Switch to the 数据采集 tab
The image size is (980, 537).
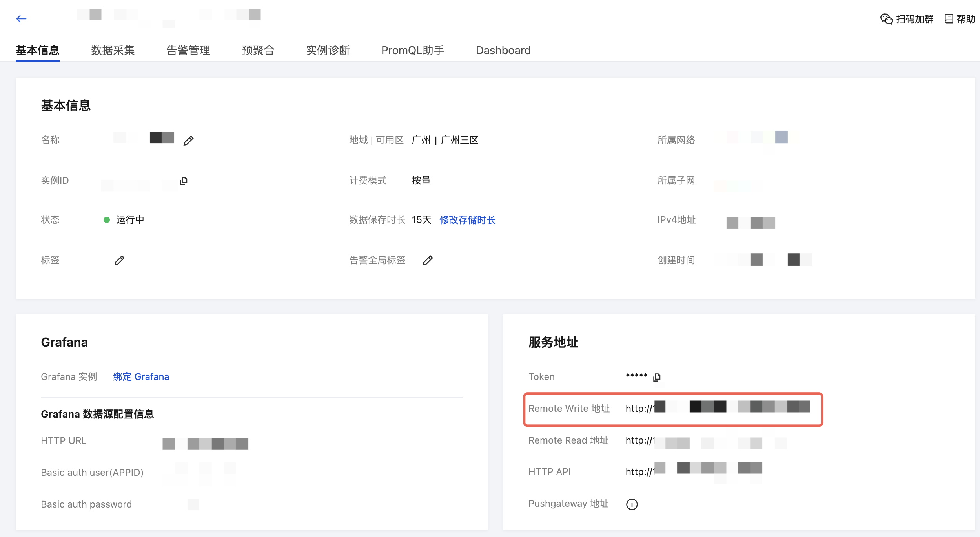point(113,50)
